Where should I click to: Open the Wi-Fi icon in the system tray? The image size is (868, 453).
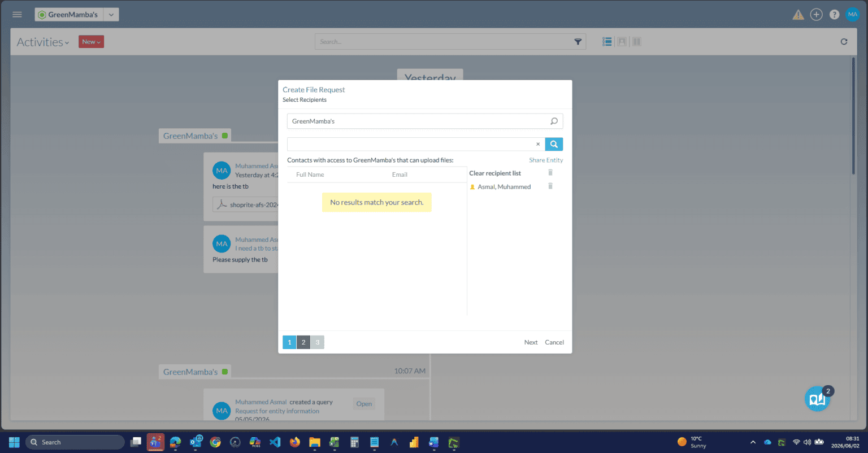pyautogui.click(x=796, y=442)
